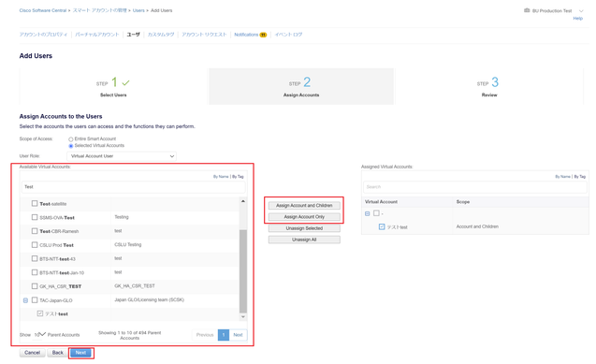Select the Selected Virtual Accounts radio option

pyautogui.click(x=71, y=146)
